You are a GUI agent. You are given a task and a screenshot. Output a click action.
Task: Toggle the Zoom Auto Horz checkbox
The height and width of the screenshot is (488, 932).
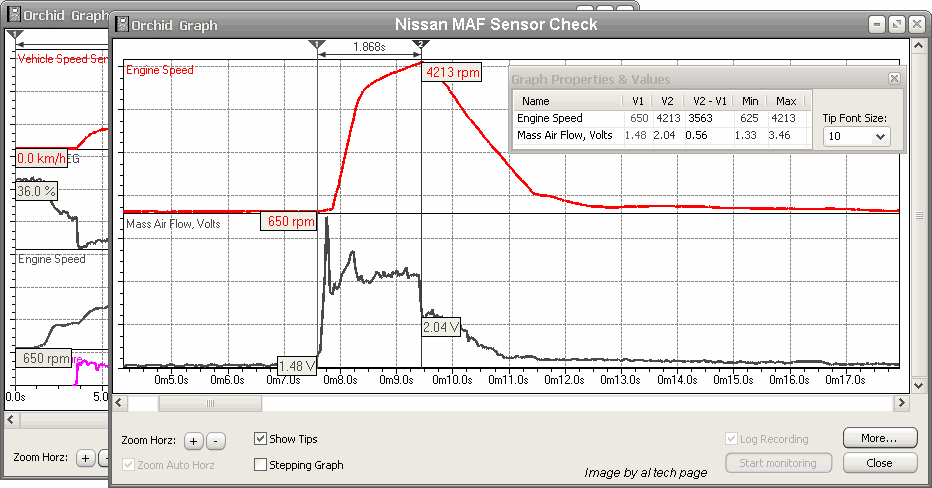point(128,465)
